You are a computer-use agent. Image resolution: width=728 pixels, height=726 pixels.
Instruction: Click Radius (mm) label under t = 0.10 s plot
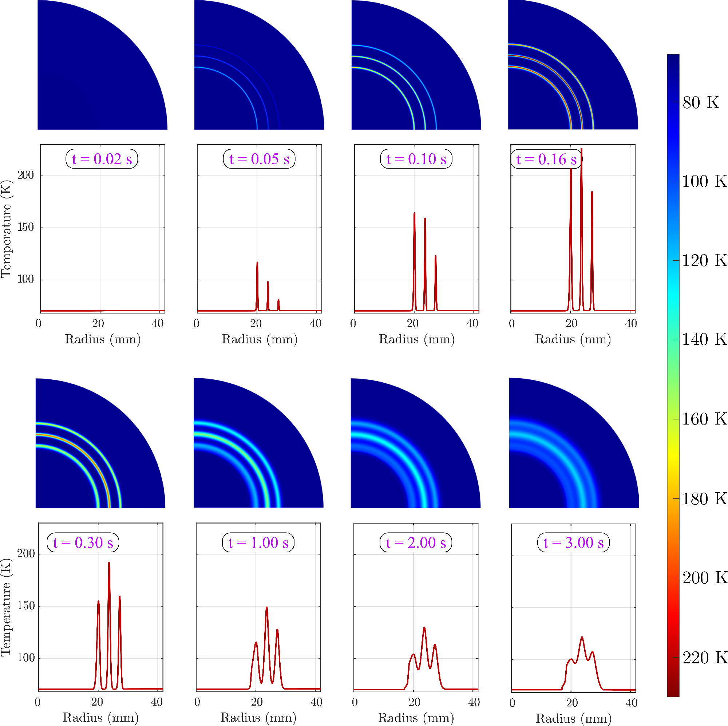click(x=416, y=339)
